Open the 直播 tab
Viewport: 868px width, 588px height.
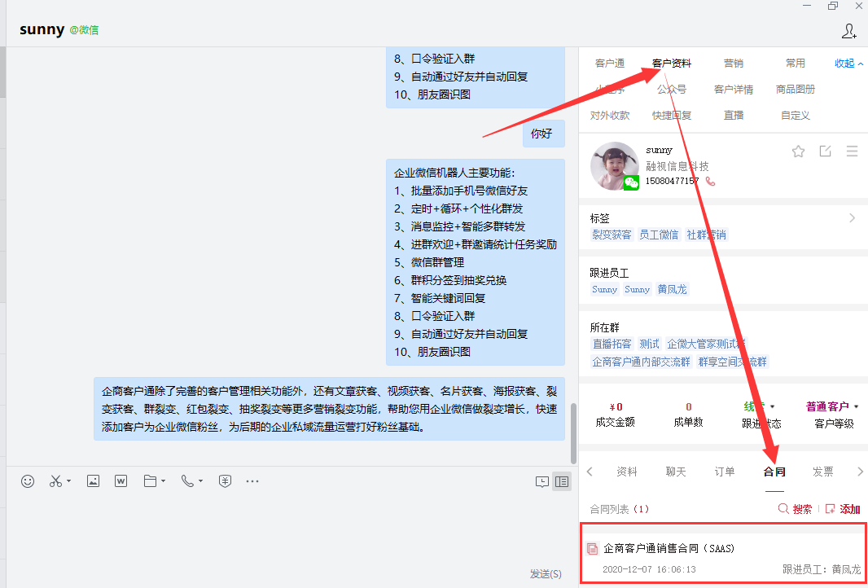click(x=734, y=115)
